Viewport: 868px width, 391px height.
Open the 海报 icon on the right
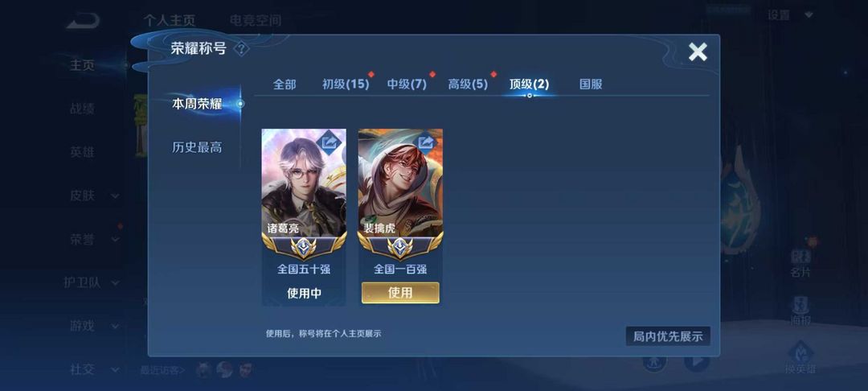(x=800, y=310)
